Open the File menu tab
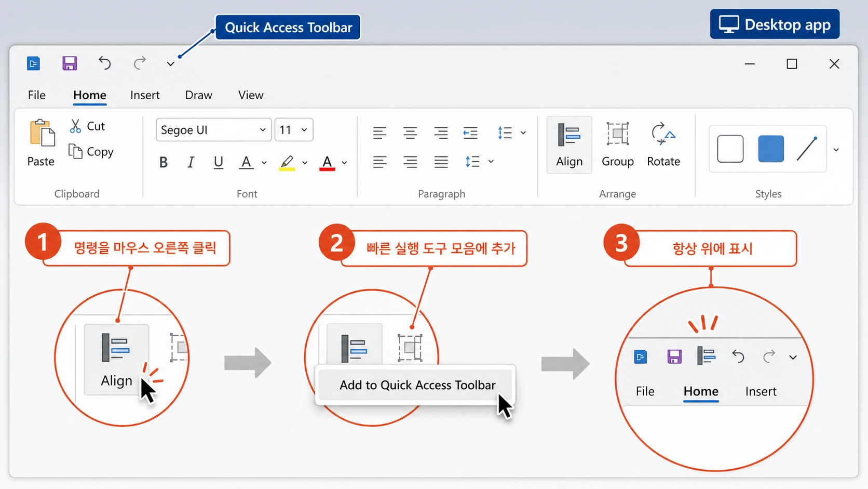868x489 pixels. click(37, 95)
